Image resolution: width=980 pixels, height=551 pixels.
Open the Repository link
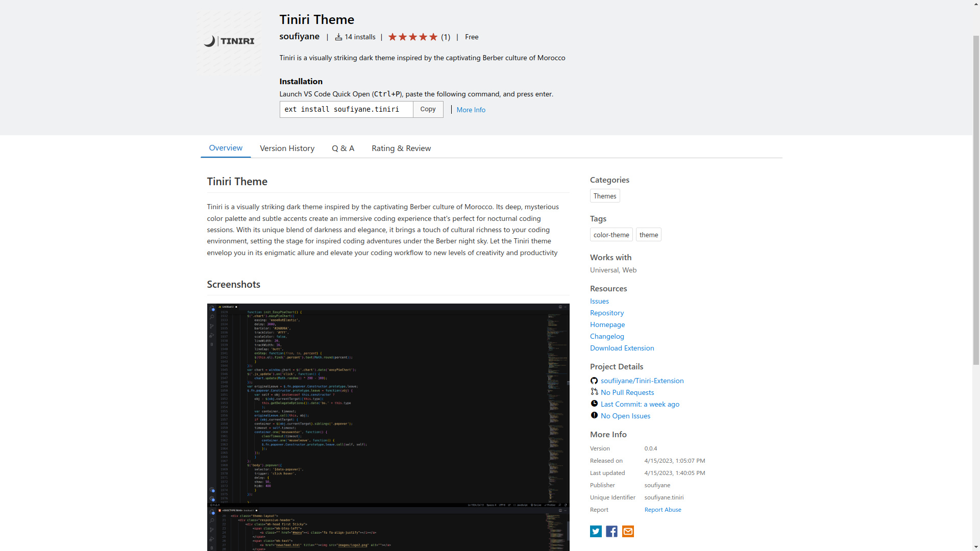(x=607, y=313)
